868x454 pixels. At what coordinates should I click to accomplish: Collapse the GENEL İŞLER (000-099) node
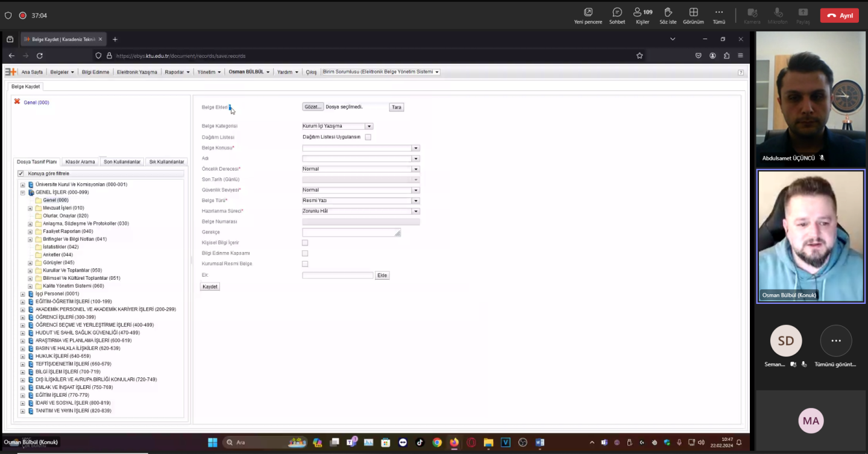click(x=23, y=193)
